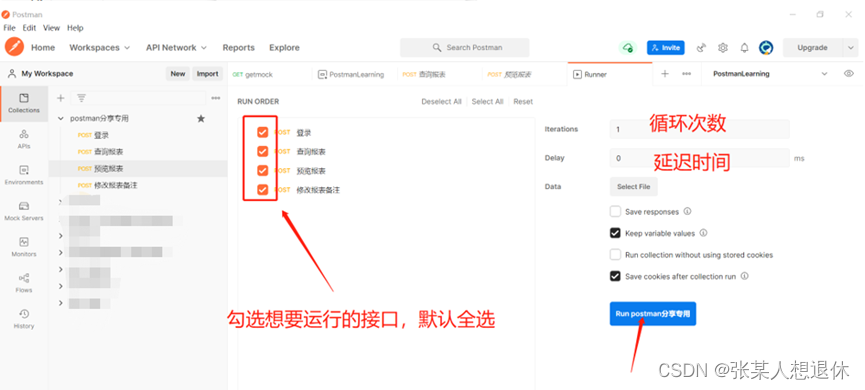Click the info icon beside Save responses
The height and width of the screenshot is (390, 865).
click(687, 211)
